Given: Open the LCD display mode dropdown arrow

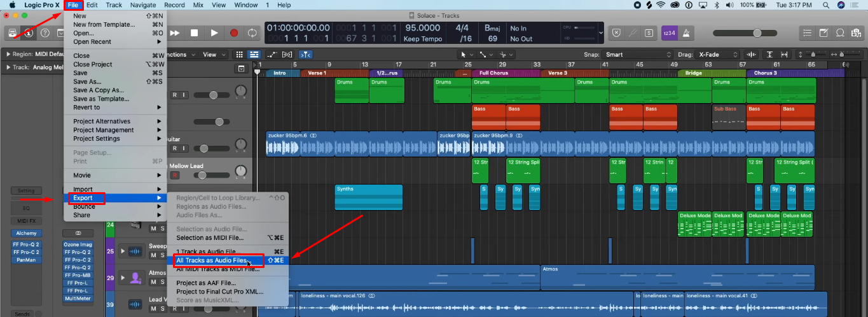Looking at the screenshot, I should [x=601, y=33].
